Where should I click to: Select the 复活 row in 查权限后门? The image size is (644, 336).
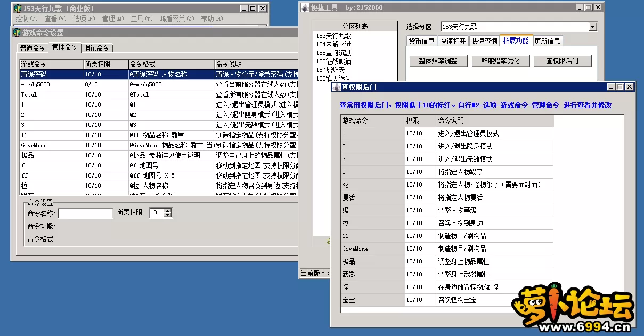click(446, 197)
